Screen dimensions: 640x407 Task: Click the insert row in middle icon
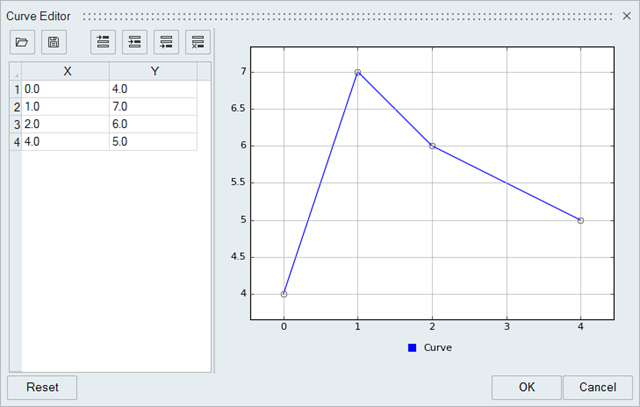[135, 42]
